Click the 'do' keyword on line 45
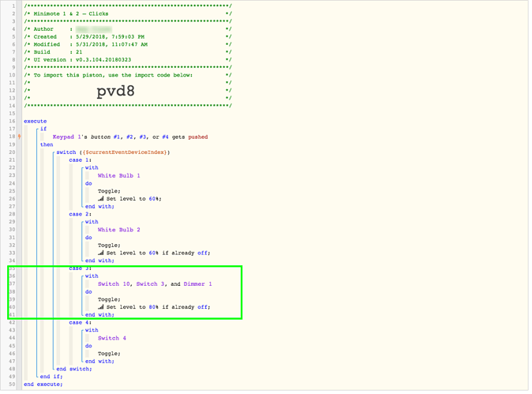The height and width of the screenshot is (394, 532). pos(89,347)
